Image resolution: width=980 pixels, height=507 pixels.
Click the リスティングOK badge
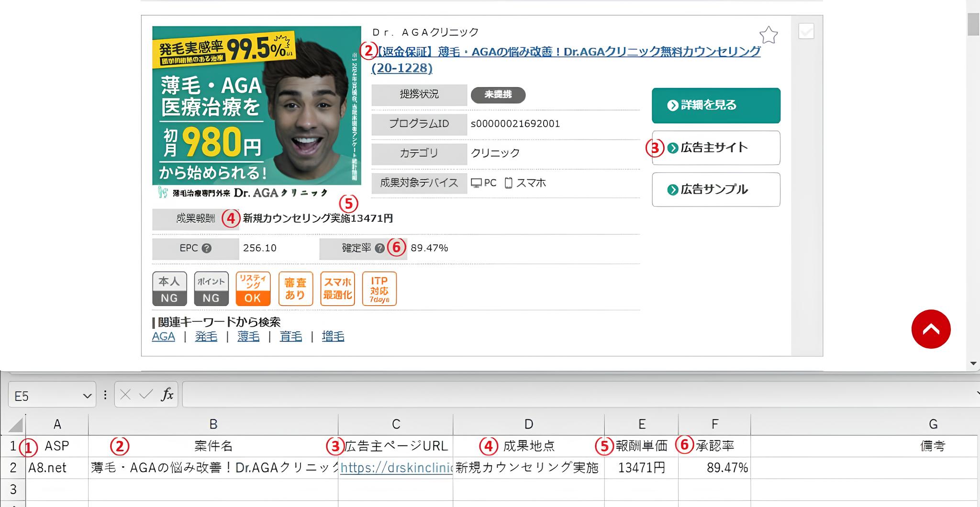click(x=253, y=288)
